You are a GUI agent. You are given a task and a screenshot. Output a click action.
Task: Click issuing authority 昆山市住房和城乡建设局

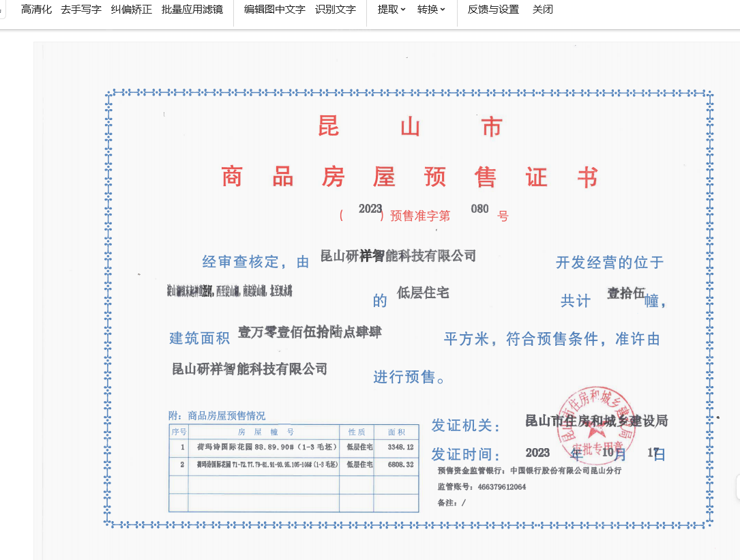pos(597,421)
